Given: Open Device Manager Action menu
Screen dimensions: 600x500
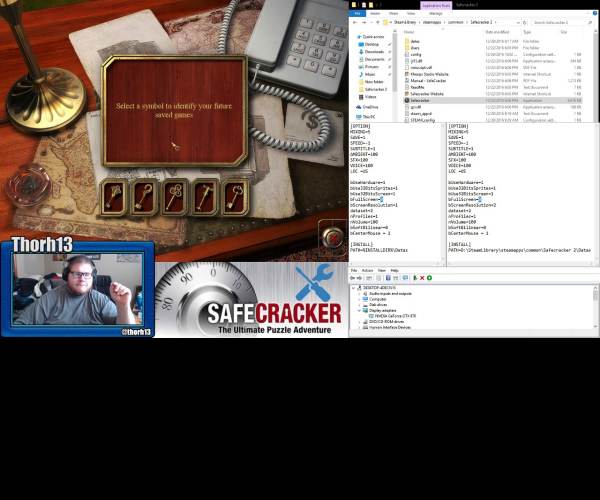Looking at the screenshot, I should pos(367,270).
